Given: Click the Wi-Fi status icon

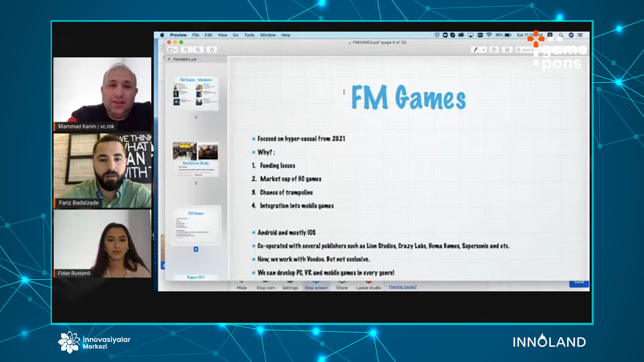Looking at the screenshot, I should (489, 35).
